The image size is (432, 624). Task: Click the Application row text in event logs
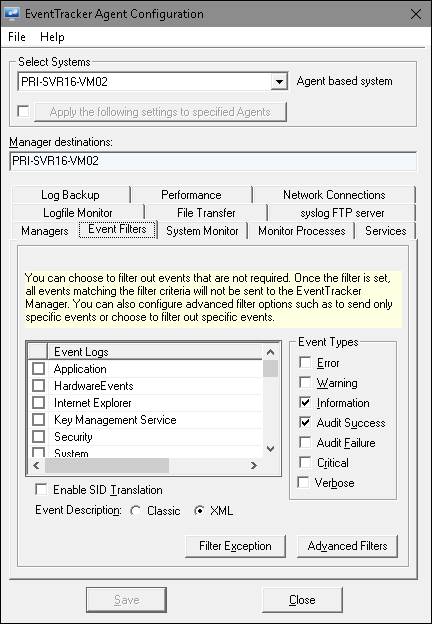[80, 369]
